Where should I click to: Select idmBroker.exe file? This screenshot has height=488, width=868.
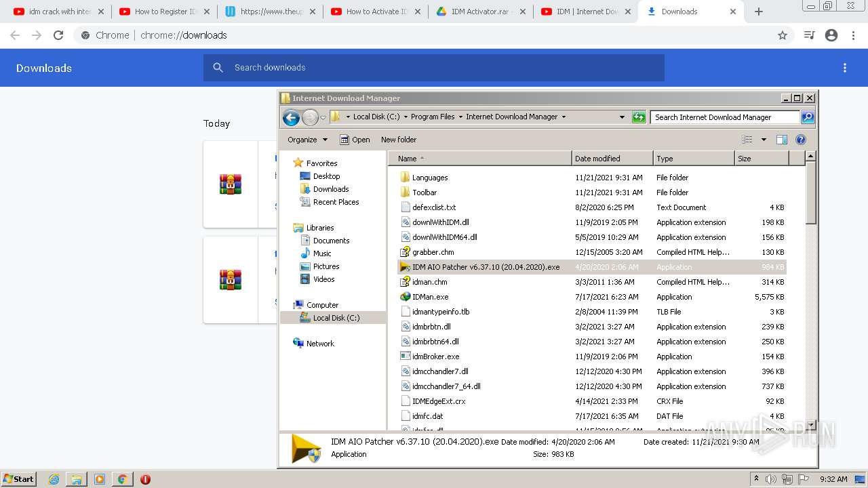pos(591,357)
